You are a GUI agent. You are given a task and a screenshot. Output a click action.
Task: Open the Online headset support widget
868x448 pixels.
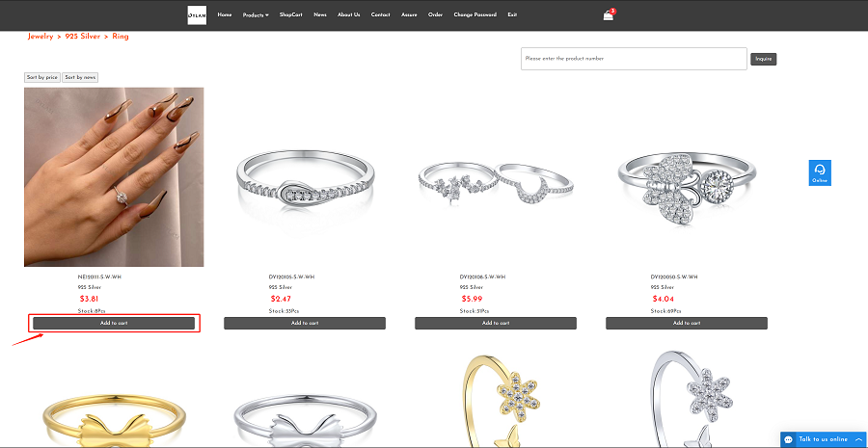click(x=819, y=172)
